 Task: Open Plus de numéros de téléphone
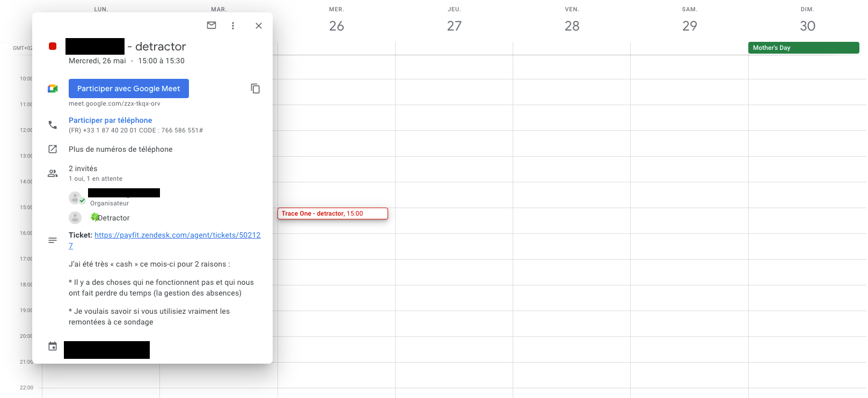pos(121,149)
